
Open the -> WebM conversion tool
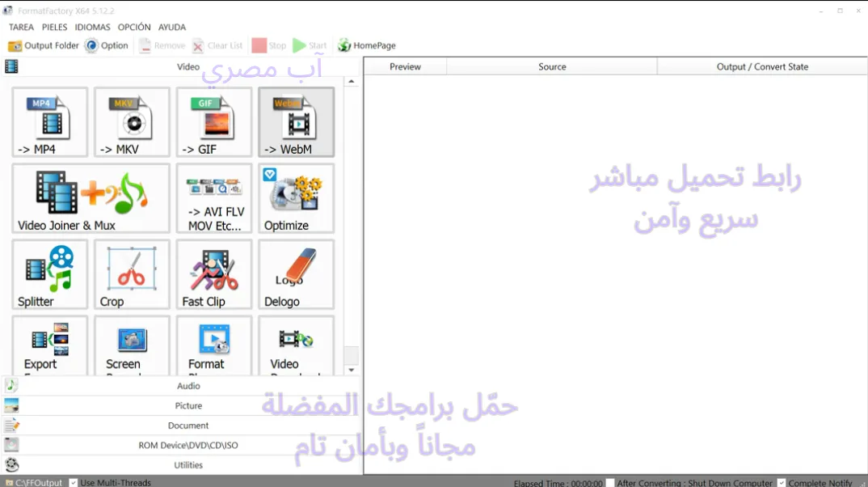click(296, 122)
